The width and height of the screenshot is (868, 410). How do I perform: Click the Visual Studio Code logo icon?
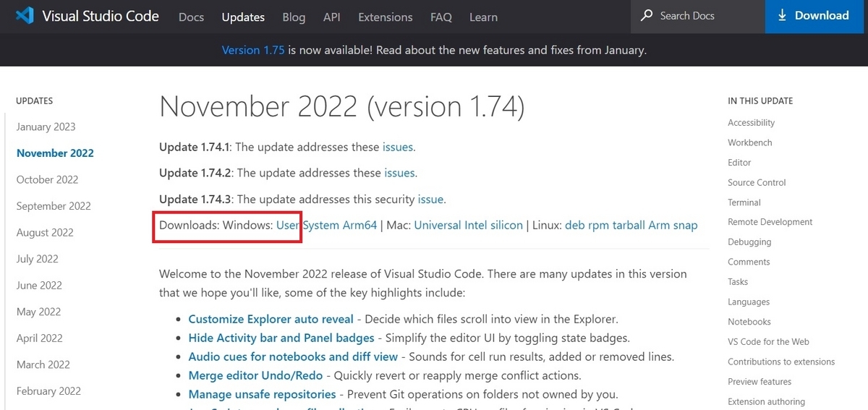(25, 16)
